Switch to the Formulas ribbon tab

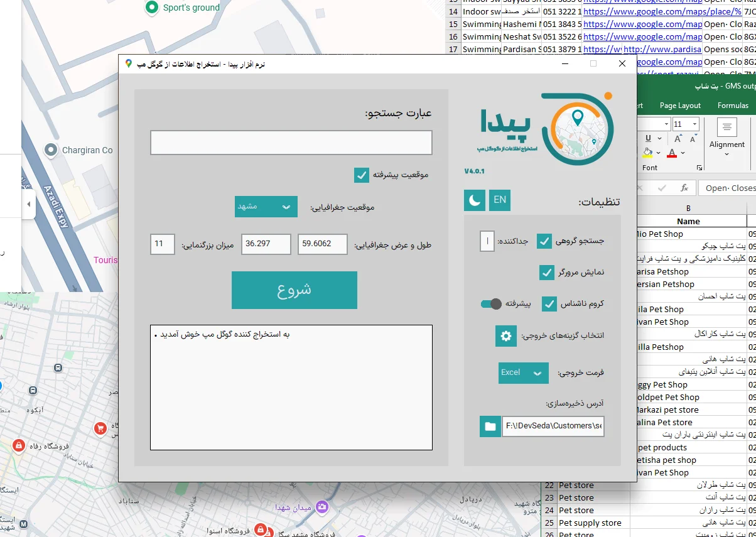click(733, 106)
